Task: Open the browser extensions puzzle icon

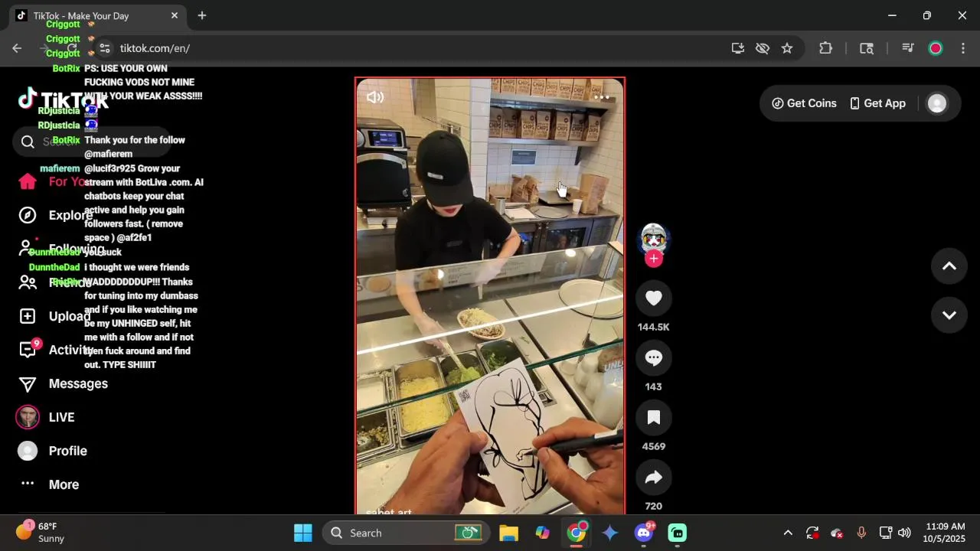Action: [x=825, y=48]
